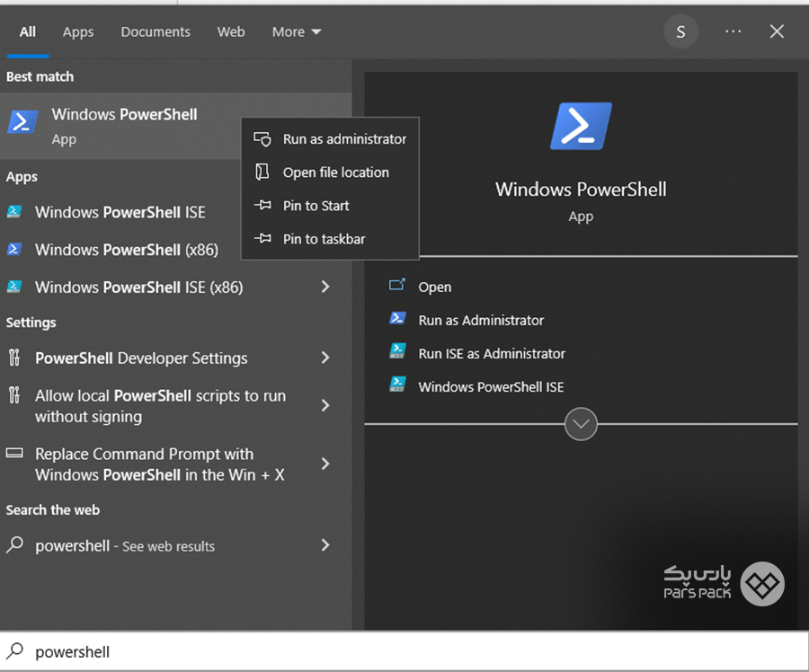Choose Run as administrator in context menu
The width and height of the screenshot is (809, 672).
click(x=330, y=138)
